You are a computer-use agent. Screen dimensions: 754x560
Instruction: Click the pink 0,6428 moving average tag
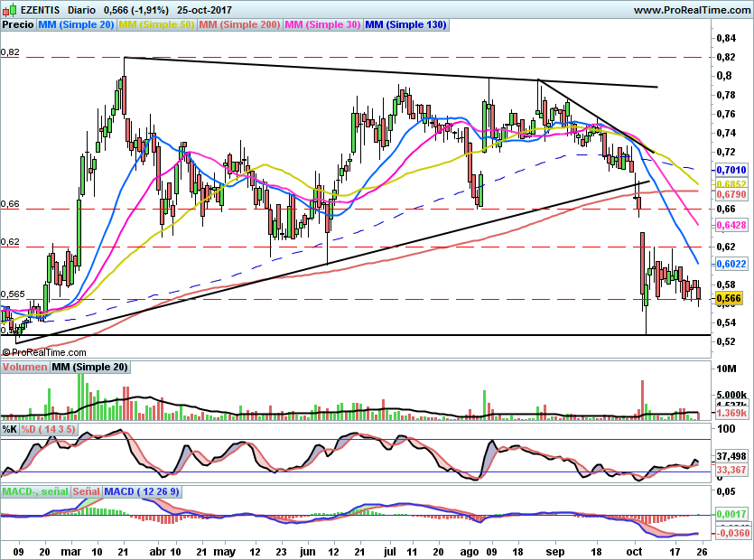point(730,225)
